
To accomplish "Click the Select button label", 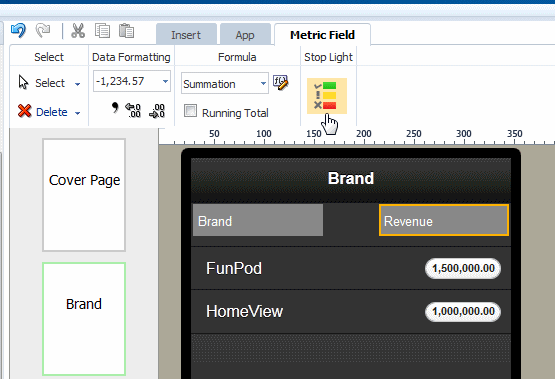I will coord(50,83).
